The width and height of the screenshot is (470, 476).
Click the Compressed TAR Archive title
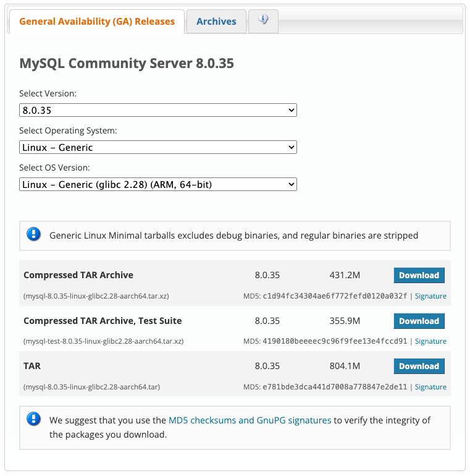pos(78,275)
